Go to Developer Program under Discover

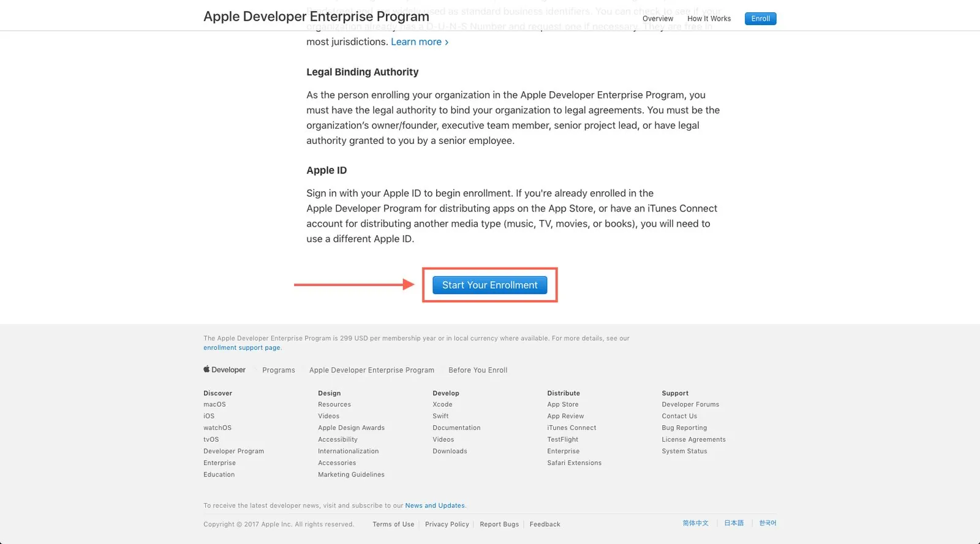[233, 451]
